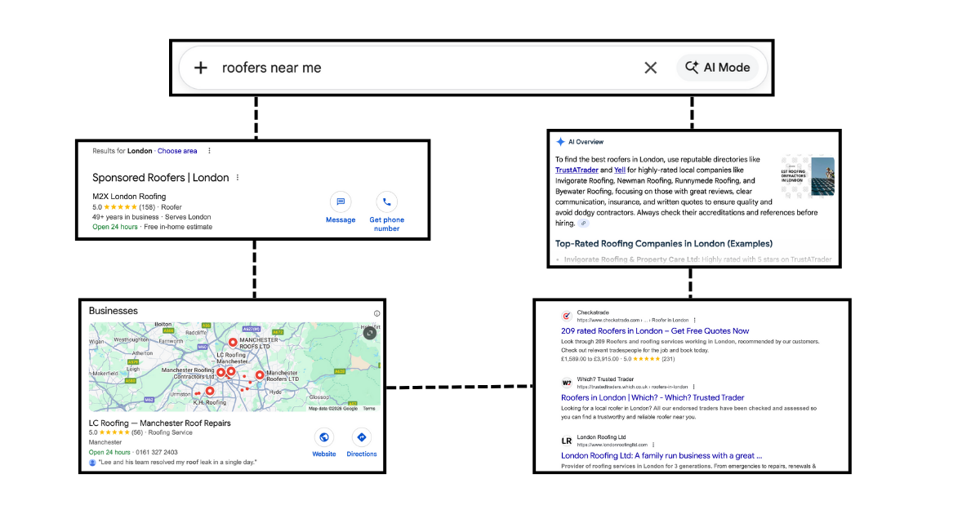Open the three-dot menu on the Checkatrade result
The image size is (980, 514).
click(695, 320)
